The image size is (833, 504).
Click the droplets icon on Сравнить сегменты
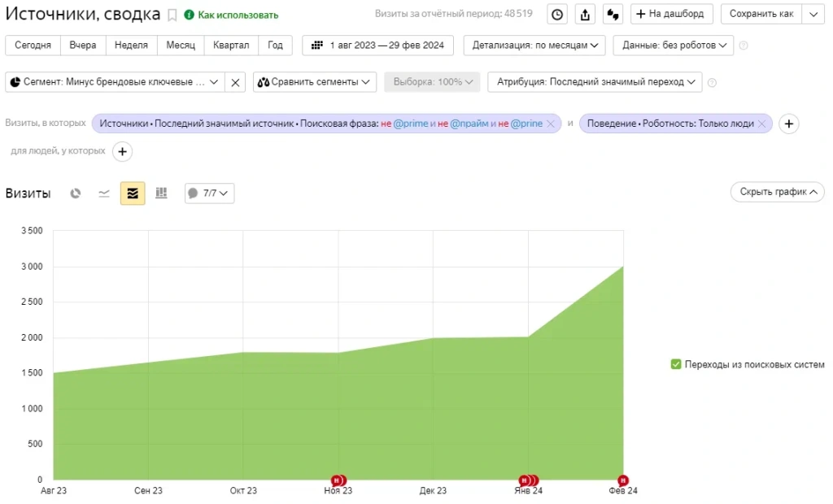pyautogui.click(x=262, y=81)
